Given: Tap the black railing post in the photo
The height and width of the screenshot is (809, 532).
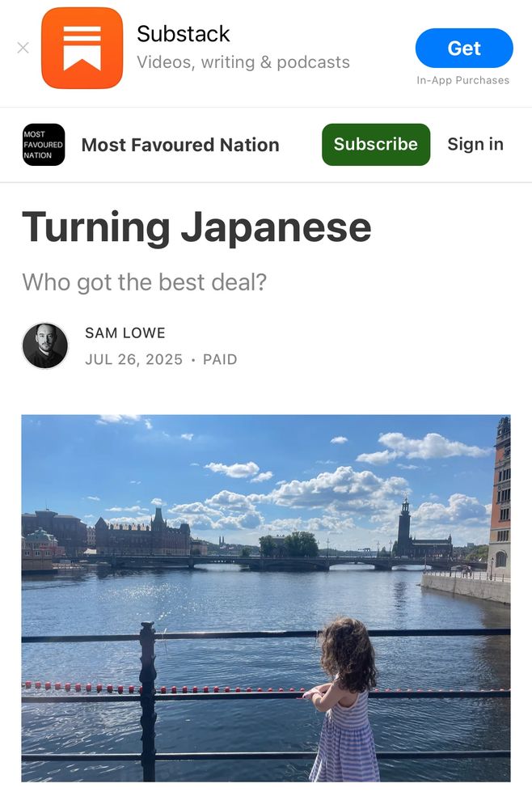Looking at the screenshot, I should [148, 701].
